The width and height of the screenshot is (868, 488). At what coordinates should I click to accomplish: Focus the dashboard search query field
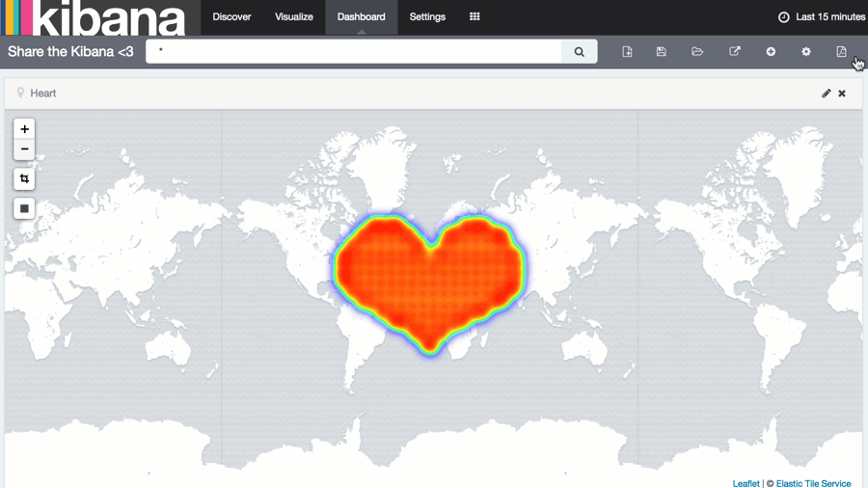(x=354, y=51)
